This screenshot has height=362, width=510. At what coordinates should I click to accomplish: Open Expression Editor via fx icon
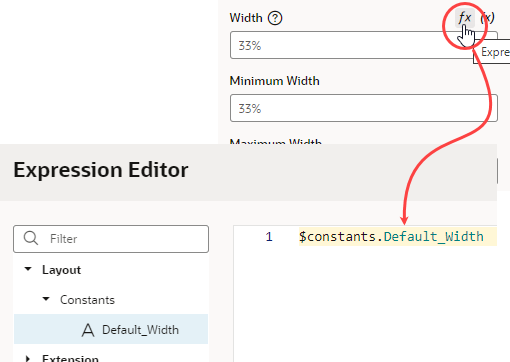tap(465, 18)
